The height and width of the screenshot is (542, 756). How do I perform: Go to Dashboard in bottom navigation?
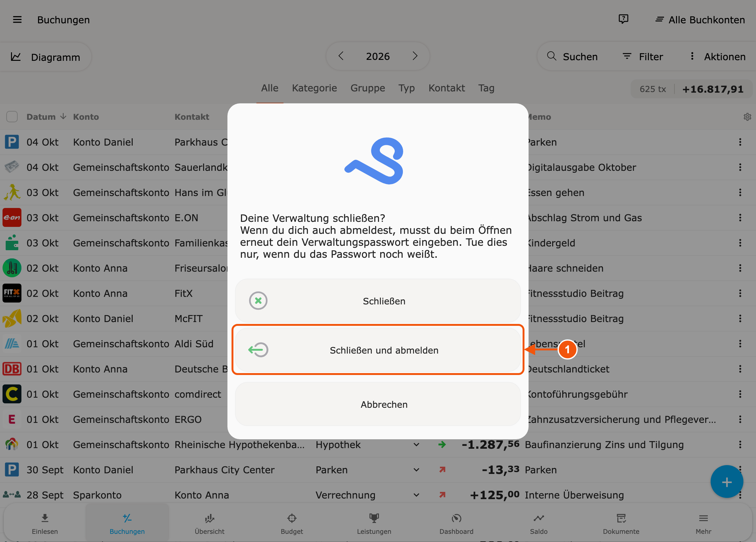point(456,523)
